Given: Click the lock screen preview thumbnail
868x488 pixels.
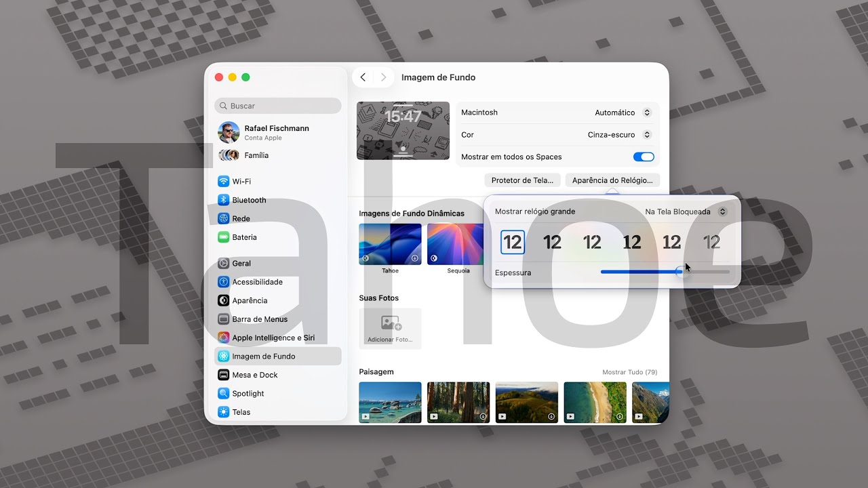Looking at the screenshot, I should 403,130.
